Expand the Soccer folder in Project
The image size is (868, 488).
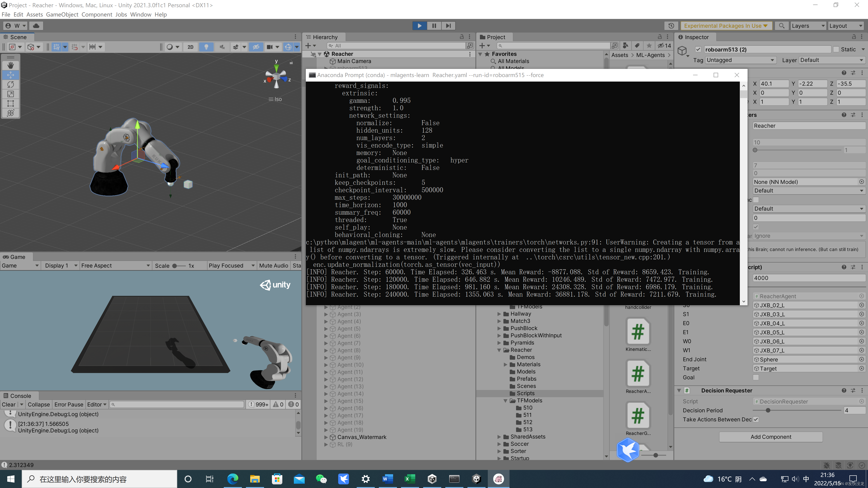(499, 444)
